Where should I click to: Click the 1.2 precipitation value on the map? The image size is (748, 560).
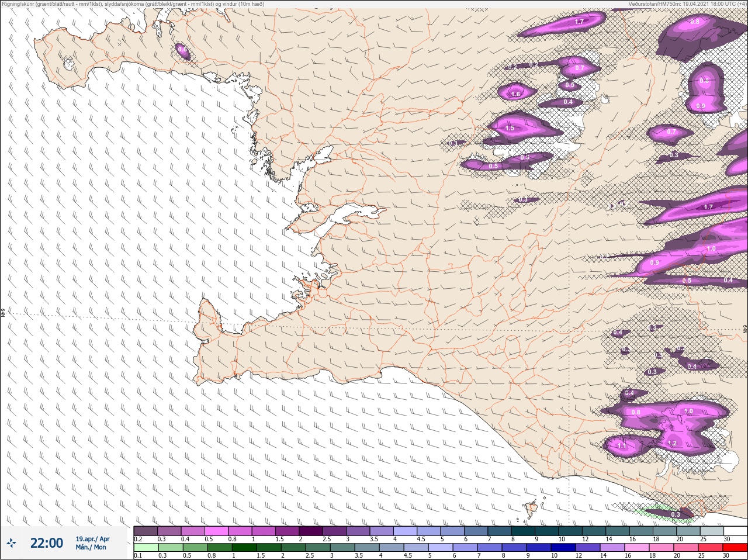point(672,444)
